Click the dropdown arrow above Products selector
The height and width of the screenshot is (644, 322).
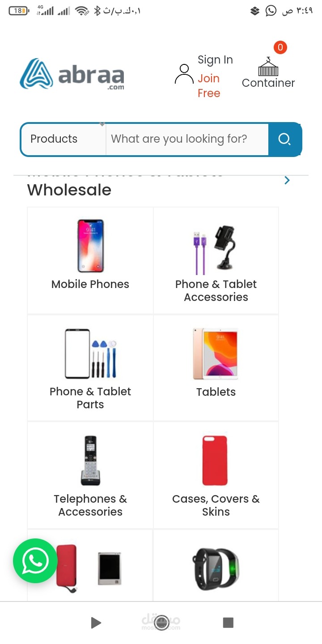pyautogui.click(x=102, y=124)
